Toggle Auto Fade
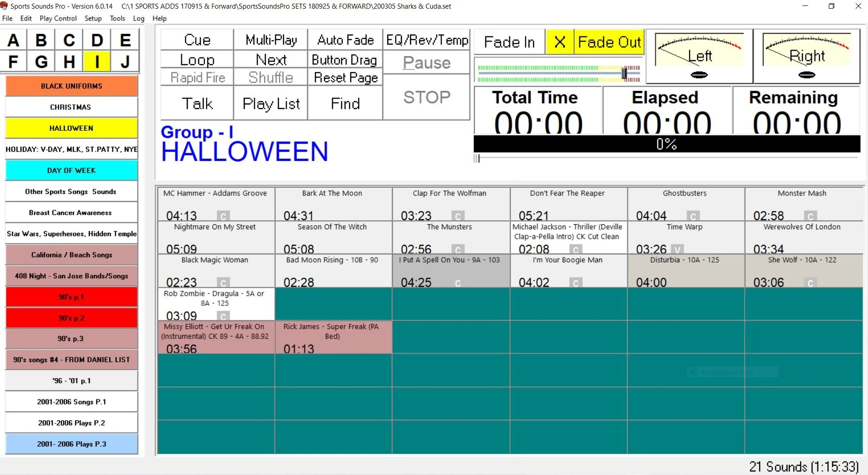Viewport: 868px width, 475px height. [345, 40]
